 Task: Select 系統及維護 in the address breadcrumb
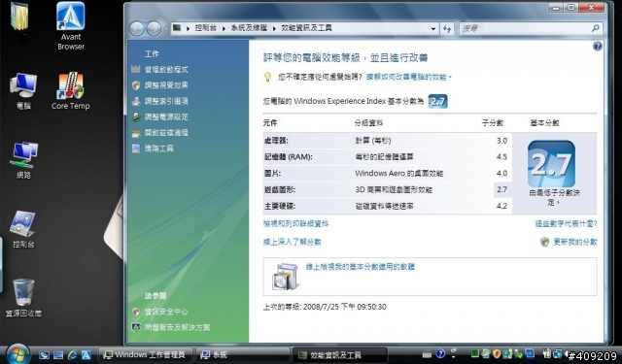[x=249, y=28]
